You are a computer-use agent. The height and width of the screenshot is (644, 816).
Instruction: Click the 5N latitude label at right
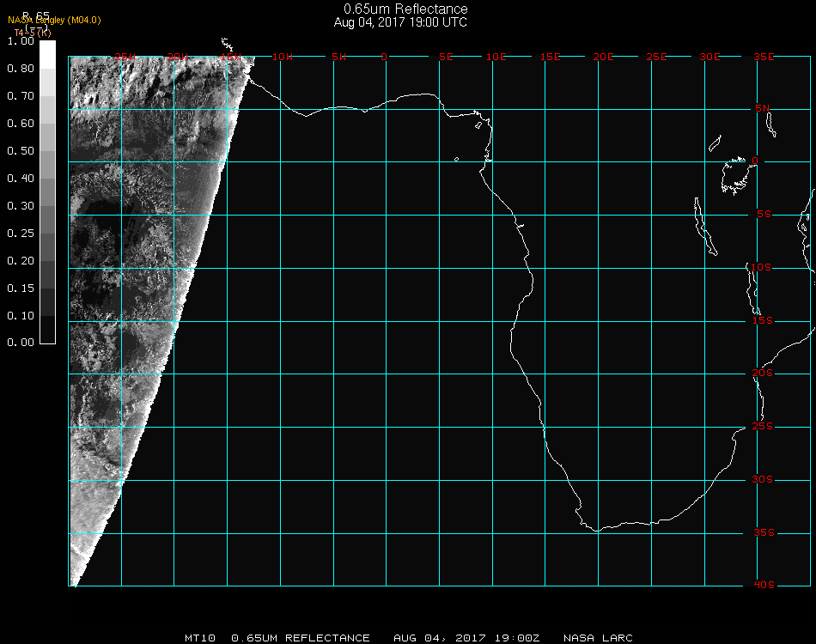click(763, 108)
